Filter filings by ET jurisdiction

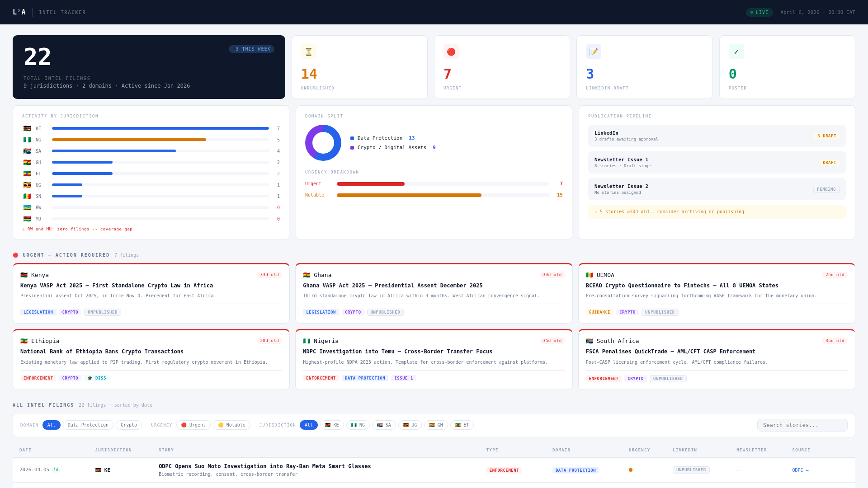click(462, 425)
